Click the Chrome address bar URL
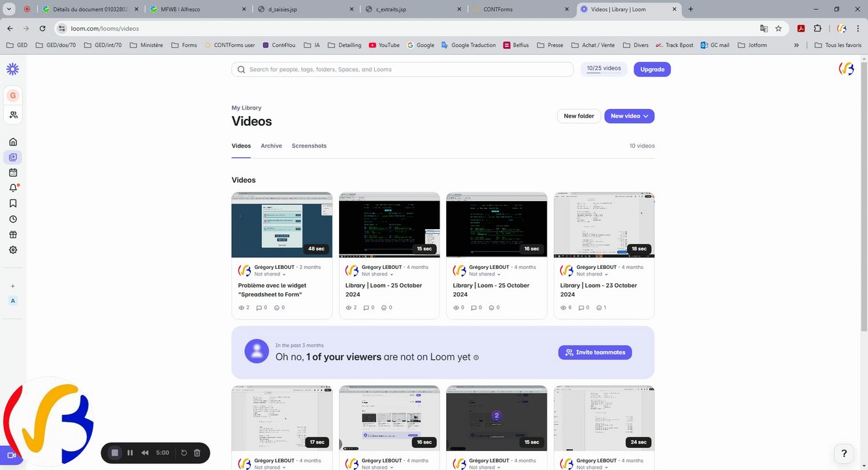The height and width of the screenshot is (470, 868). (105, 29)
